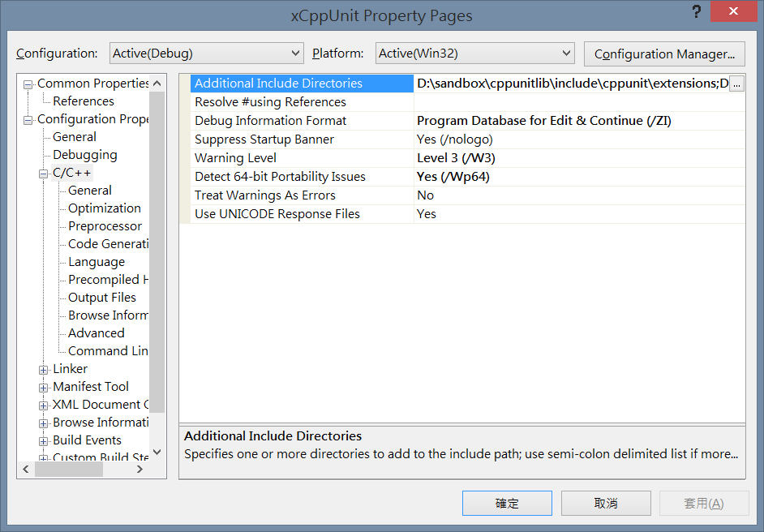Open the Language property page
The height and width of the screenshot is (532, 764).
97,262
